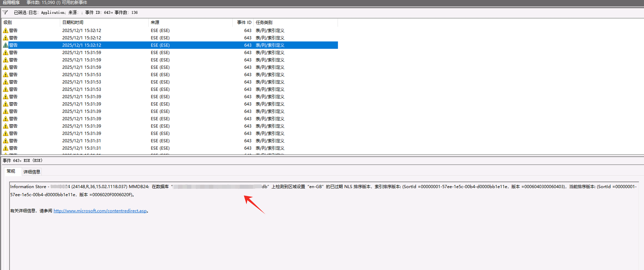
Task: Click warning icon of first 15:31:53 event
Action: (x=5, y=75)
